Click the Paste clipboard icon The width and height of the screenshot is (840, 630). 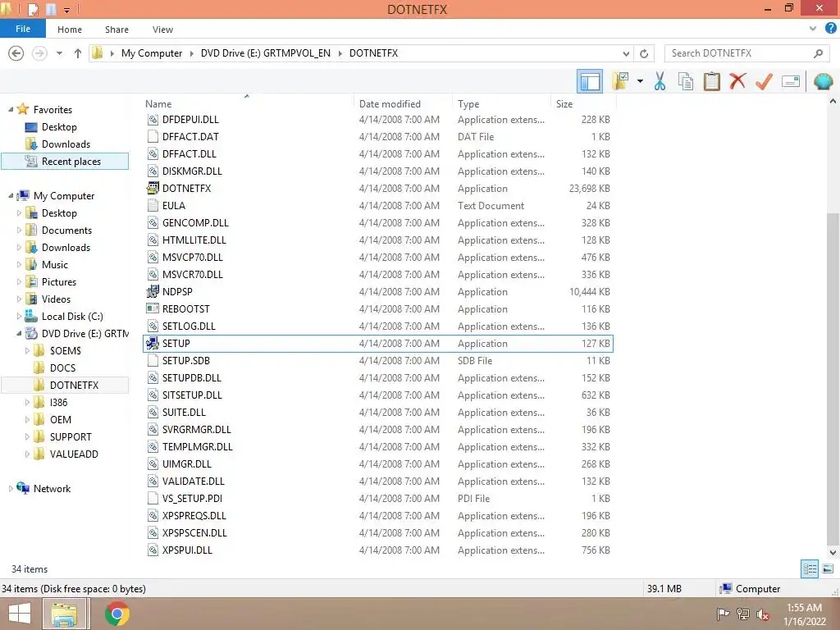[x=711, y=81]
